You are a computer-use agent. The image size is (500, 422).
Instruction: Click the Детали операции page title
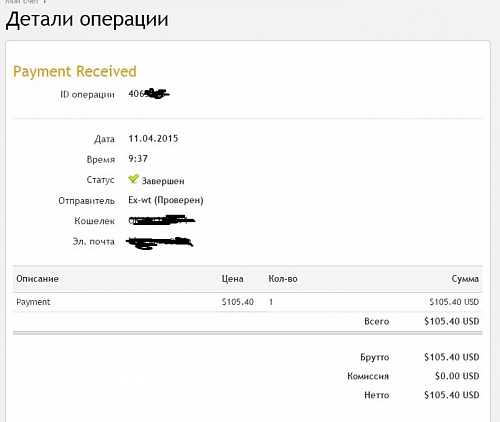87,19
